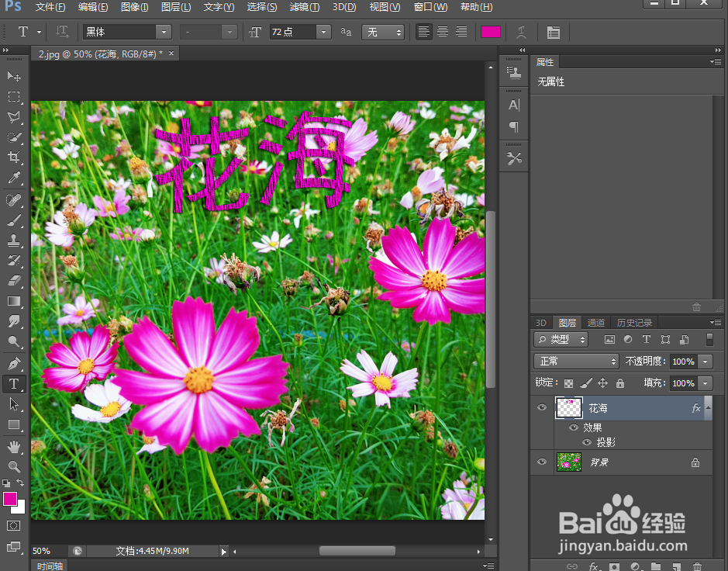Toggle the layer filter switch
The image size is (728, 571).
(709, 340)
